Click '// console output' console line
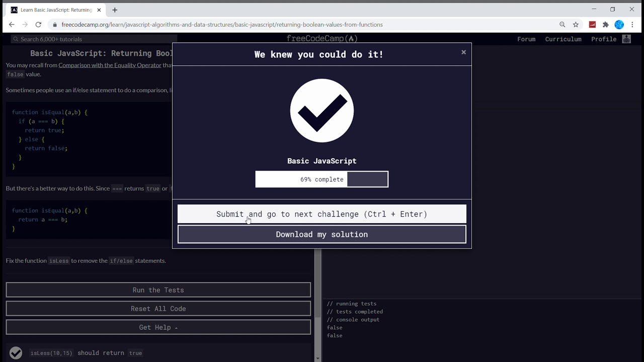 [353, 320]
